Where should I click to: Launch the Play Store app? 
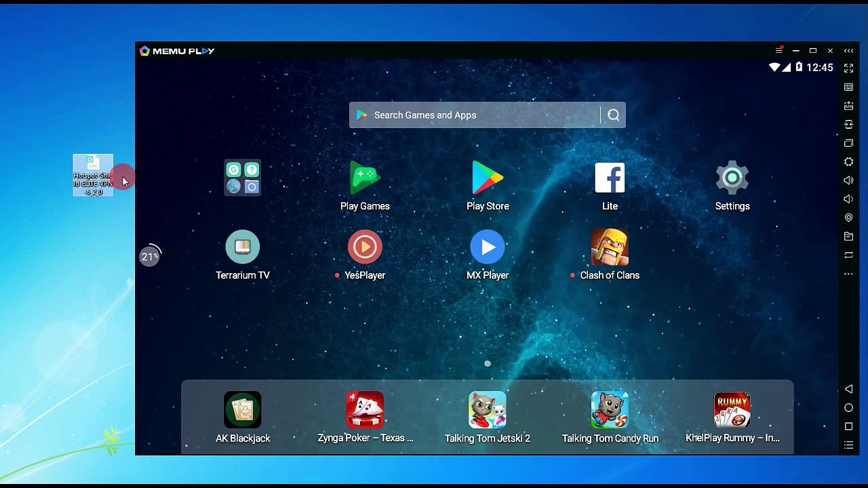point(488,179)
